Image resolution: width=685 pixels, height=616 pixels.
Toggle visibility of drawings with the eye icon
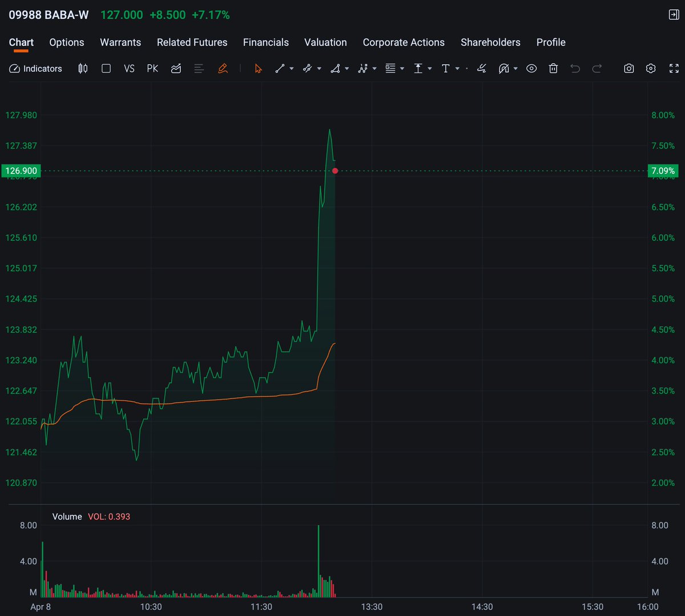click(531, 69)
